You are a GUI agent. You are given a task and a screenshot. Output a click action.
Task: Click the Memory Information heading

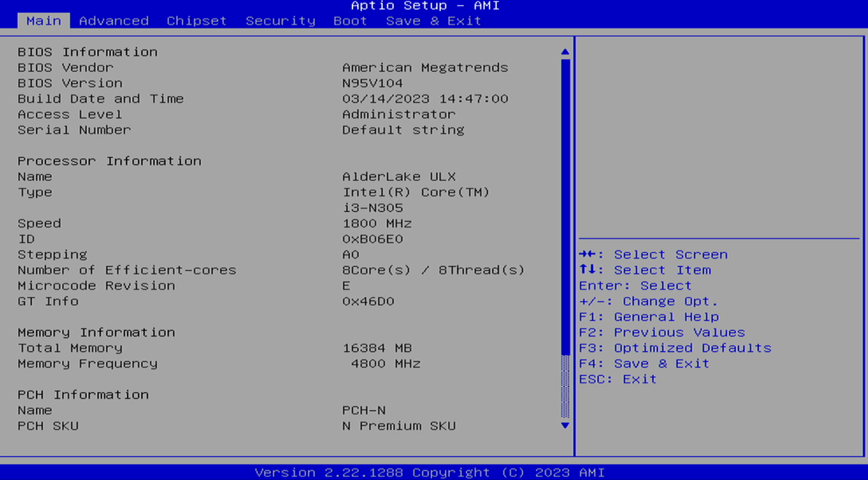pyautogui.click(x=97, y=332)
